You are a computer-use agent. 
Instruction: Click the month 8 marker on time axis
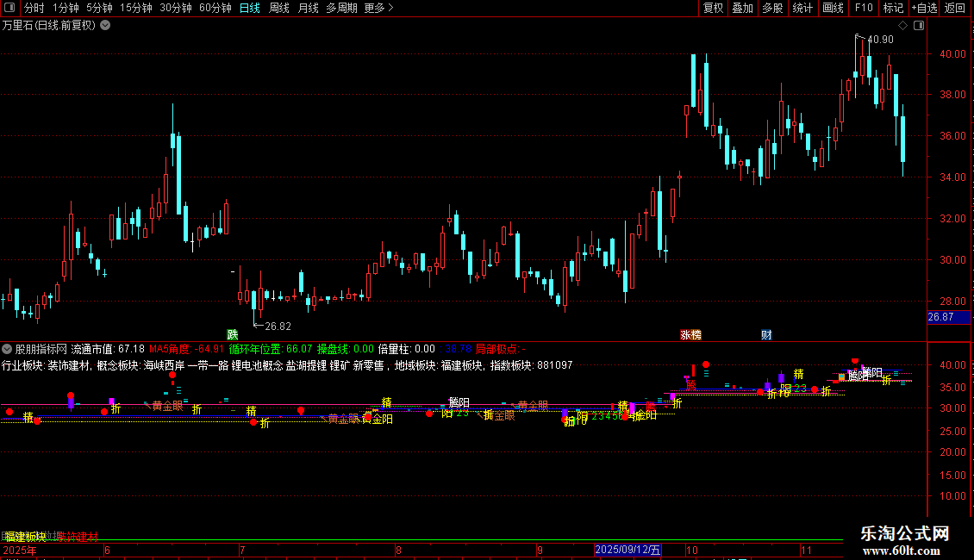click(398, 551)
